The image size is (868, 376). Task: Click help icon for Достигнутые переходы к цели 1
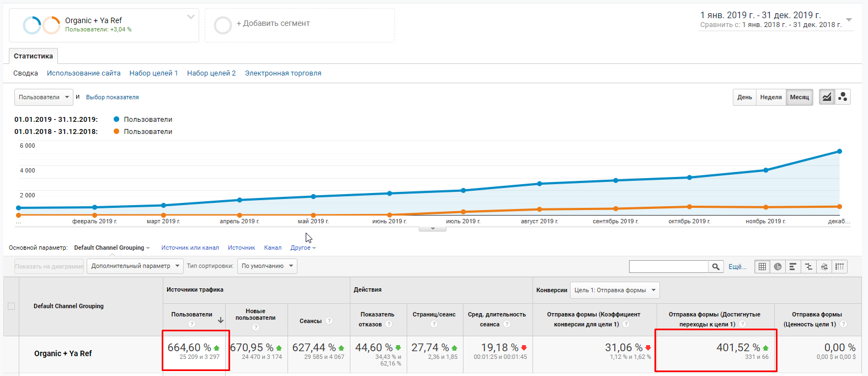(x=743, y=324)
